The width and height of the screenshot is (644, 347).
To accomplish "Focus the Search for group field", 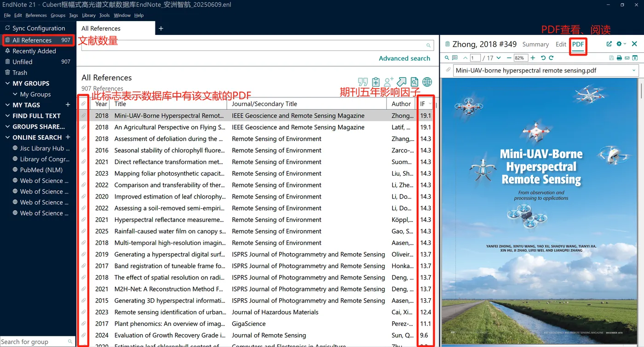I will (x=38, y=341).
